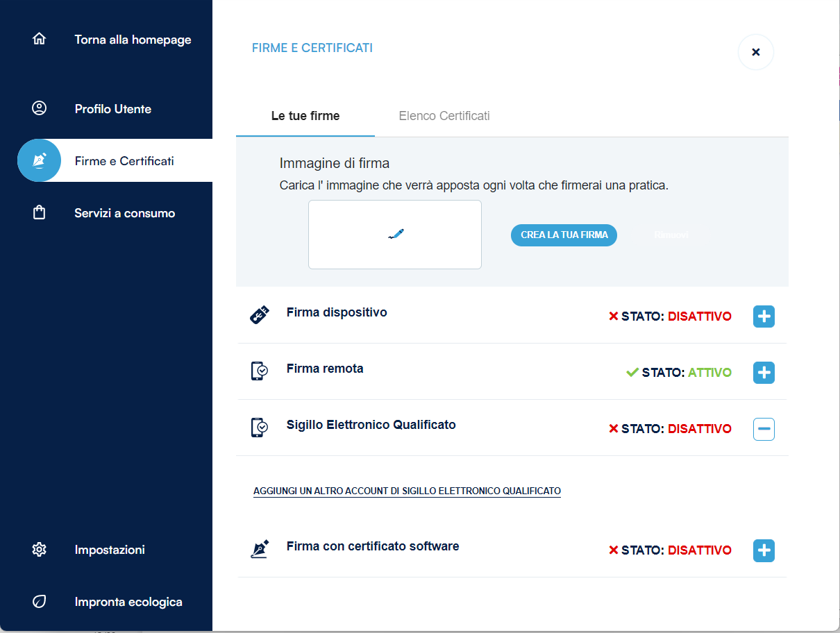Collapse the Sigillo Elettronico Qualificato section

764,429
